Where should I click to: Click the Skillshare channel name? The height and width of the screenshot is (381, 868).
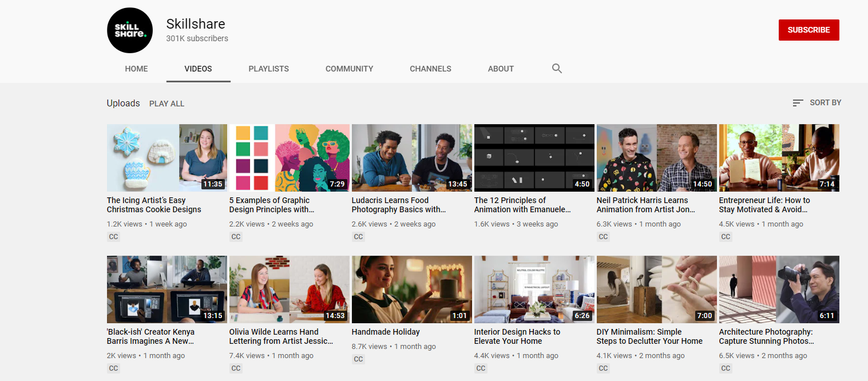196,24
